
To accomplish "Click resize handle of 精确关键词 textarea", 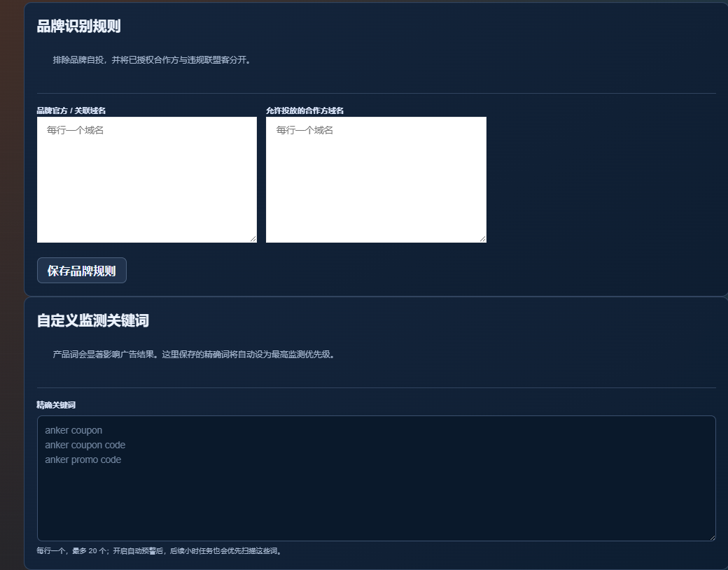I will tap(712, 538).
